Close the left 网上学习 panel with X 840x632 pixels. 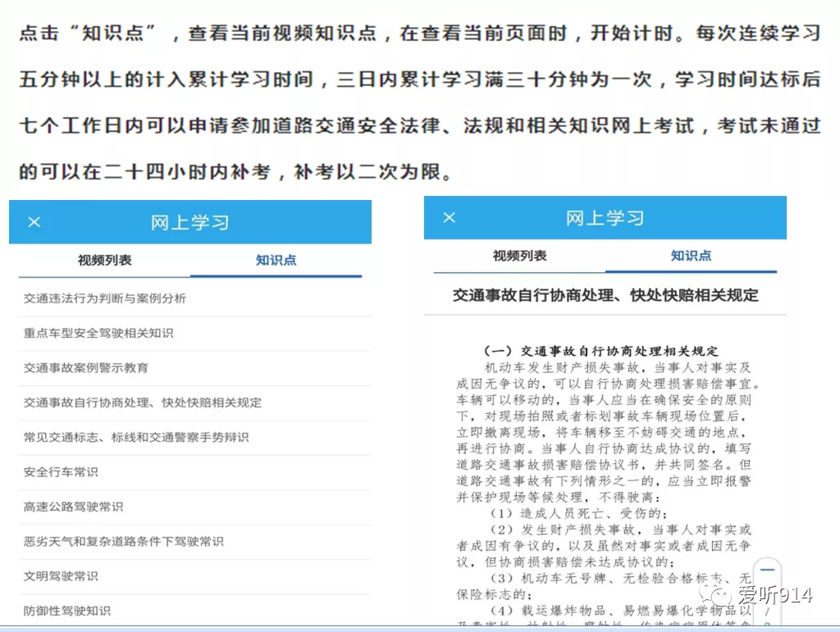[34, 221]
